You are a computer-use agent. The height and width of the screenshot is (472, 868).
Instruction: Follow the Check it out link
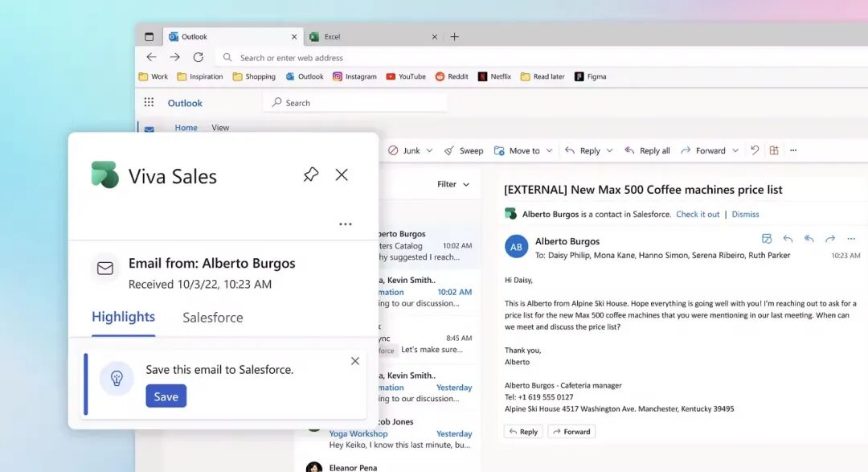coord(698,214)
